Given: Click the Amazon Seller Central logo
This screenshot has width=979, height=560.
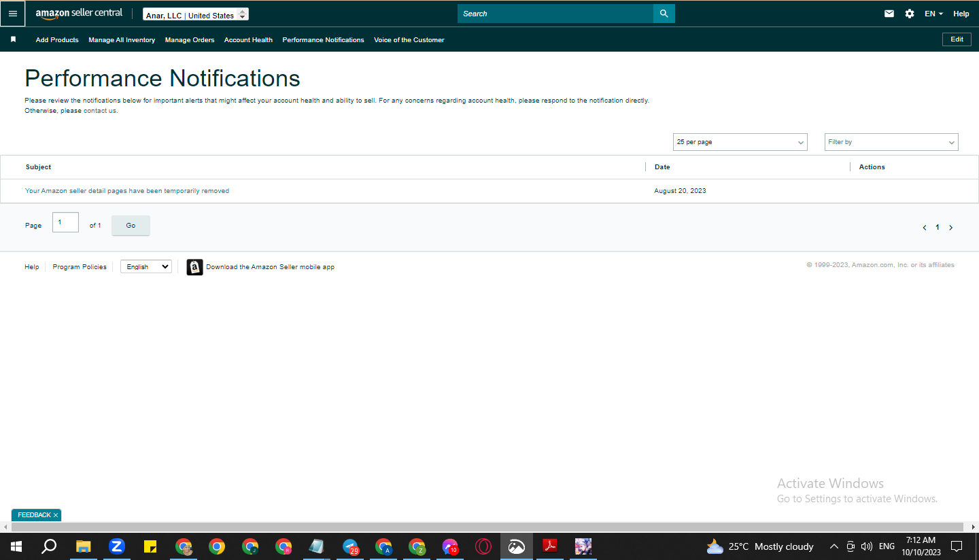Looking at the screenshot, I should [79, 14].
